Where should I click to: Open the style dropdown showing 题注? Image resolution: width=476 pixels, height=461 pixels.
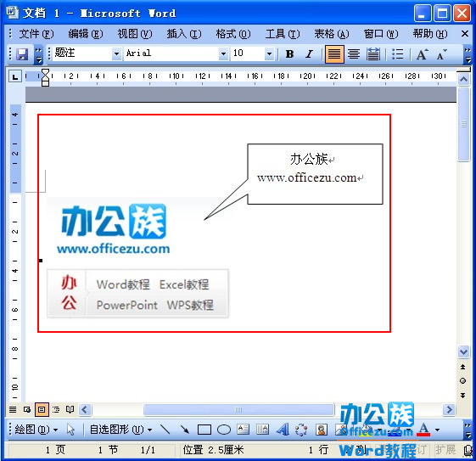coord(116,54)
